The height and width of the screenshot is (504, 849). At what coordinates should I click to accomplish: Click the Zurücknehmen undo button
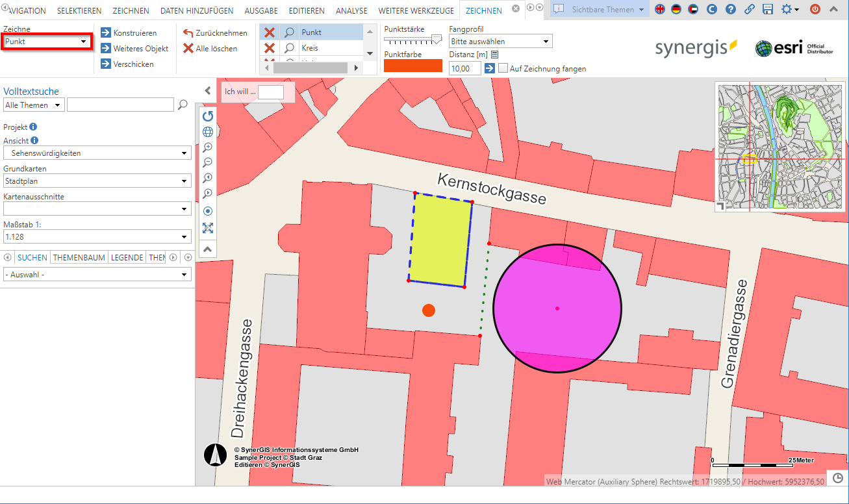[x=215, y=33]
